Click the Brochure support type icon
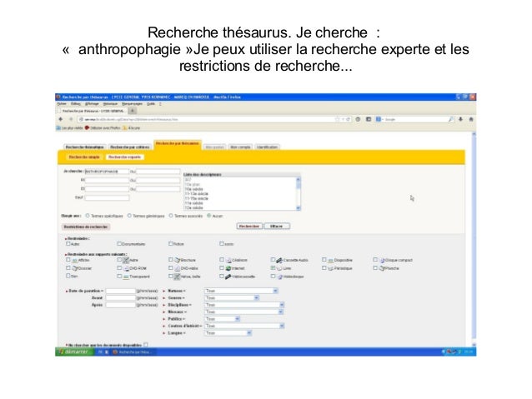 click(x=177, y=261)
